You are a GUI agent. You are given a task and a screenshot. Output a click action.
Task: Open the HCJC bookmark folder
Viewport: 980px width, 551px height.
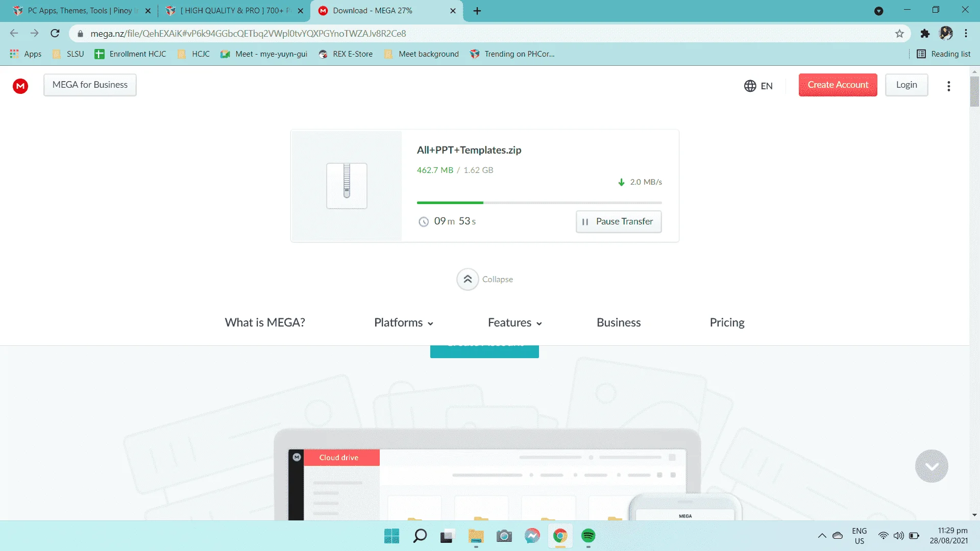[x=193, y=54]
